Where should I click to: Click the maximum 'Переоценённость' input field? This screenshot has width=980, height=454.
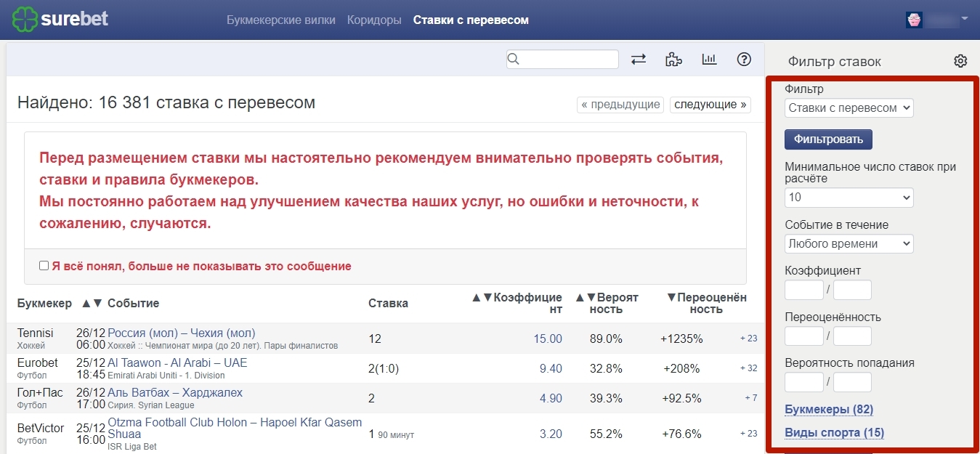pyautogui.click(x=852, y=336)
